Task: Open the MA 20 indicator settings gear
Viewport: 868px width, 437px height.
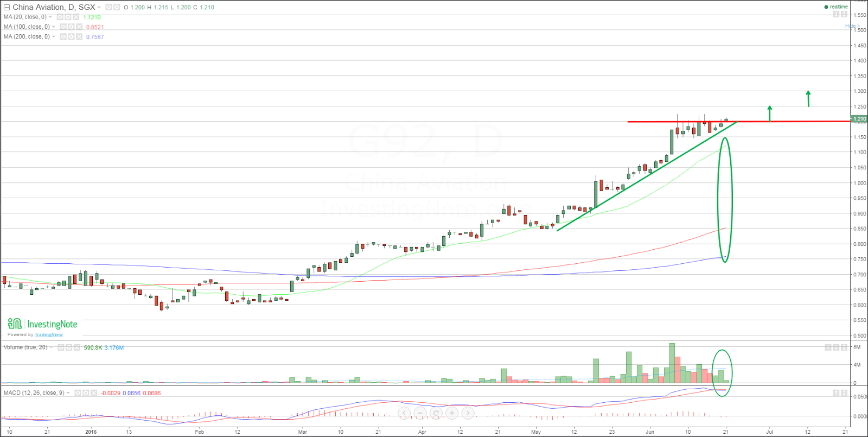Action: [68, 17]
